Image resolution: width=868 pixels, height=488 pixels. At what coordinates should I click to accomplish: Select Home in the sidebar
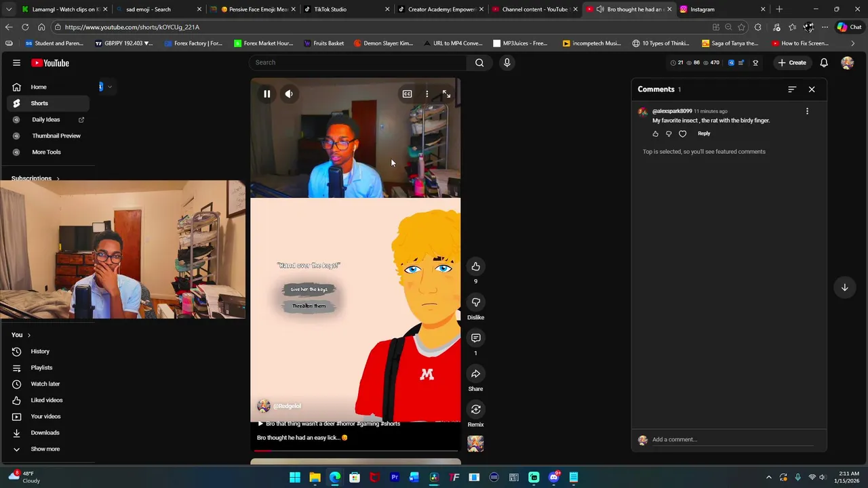[x=49, y=87]
